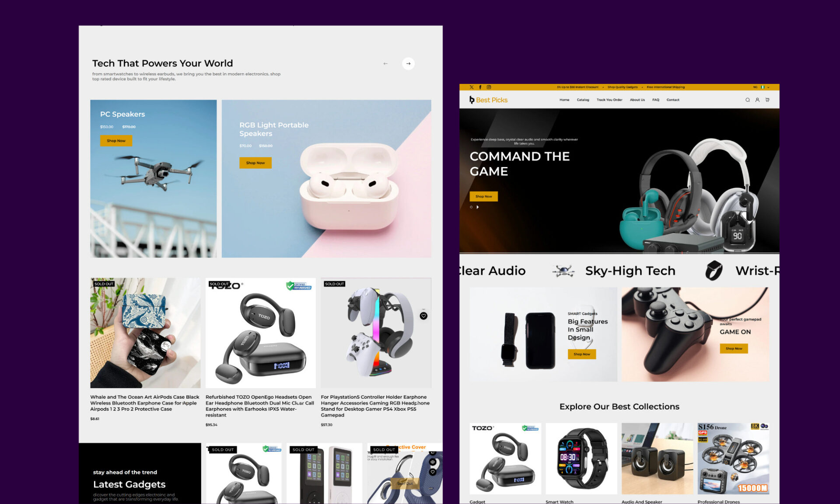Click Shop Now under PC Speakers
Screen dimensions: 840x504
(x=116, y=141)
